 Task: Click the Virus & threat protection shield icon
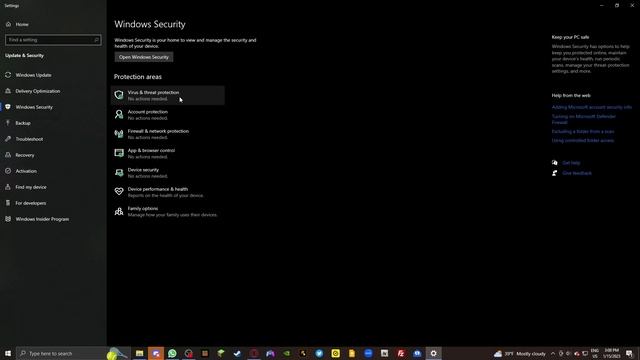[119, 95]
